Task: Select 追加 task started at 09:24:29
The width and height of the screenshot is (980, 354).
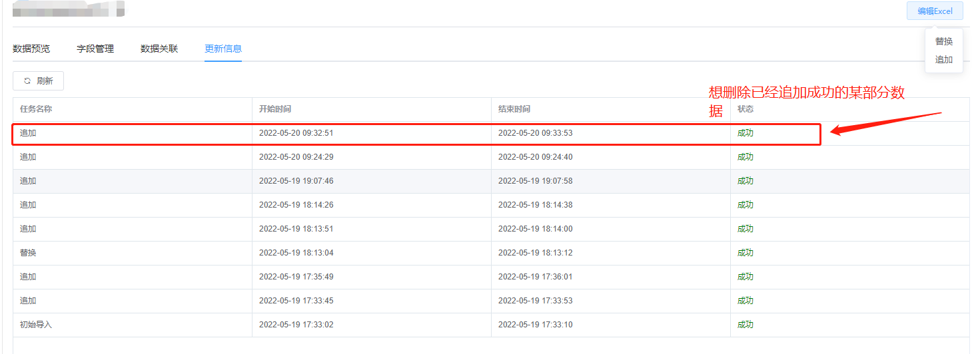Action: 28,157
